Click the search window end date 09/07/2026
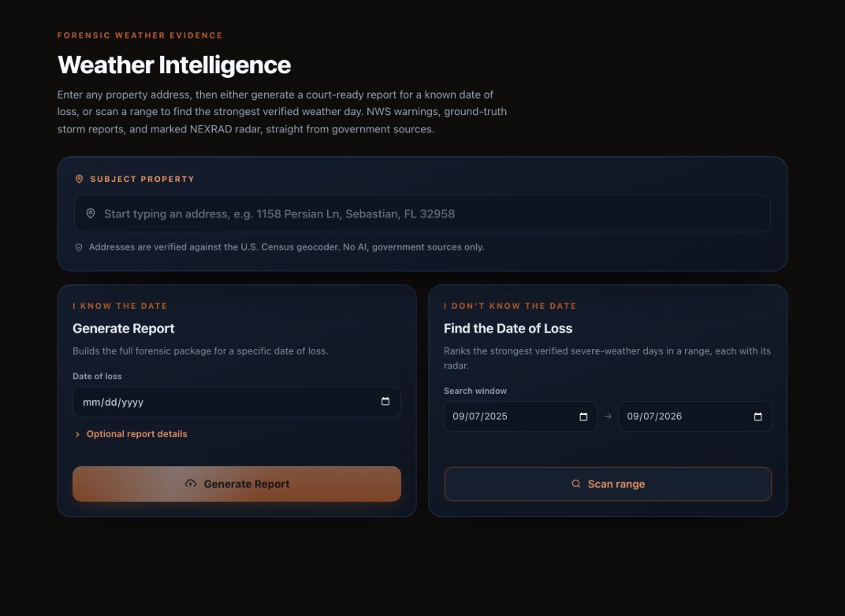 click(695, 416)
